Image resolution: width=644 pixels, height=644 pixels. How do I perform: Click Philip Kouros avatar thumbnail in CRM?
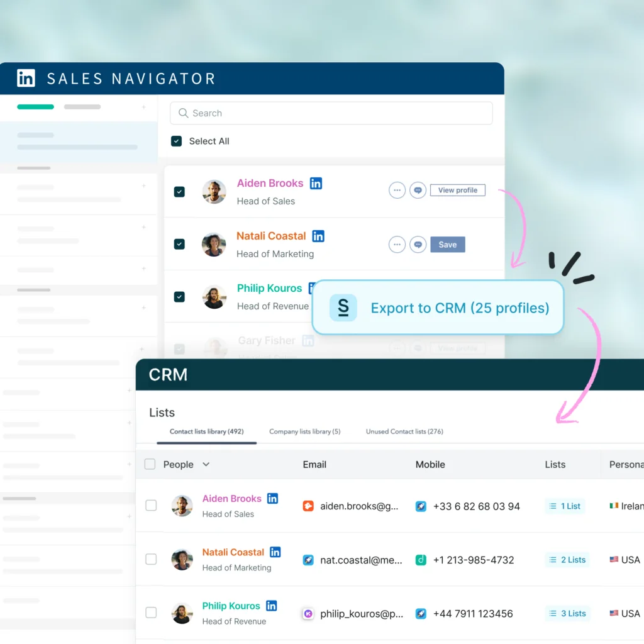[182, 613]
